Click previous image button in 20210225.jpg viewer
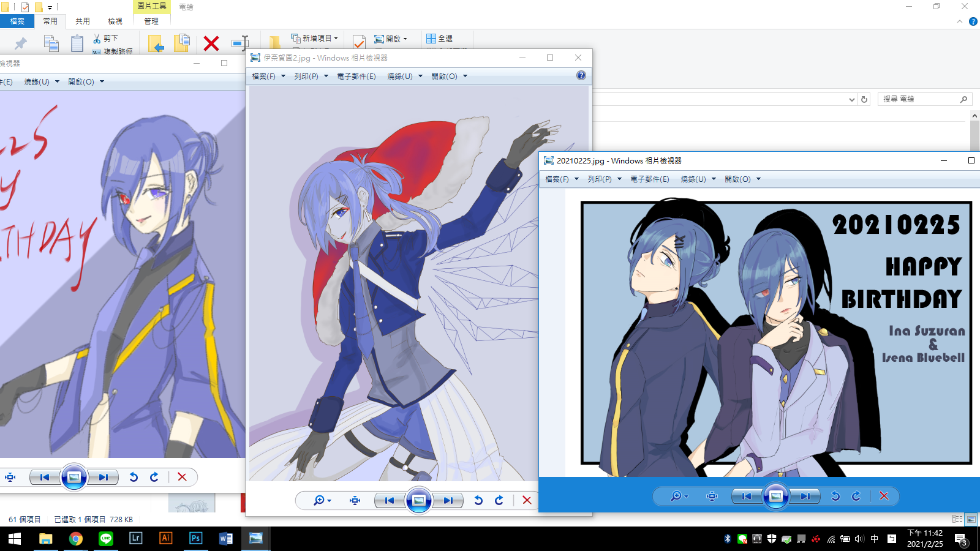The width and height of the screenshot is (980, 551). [x=746, y=496]
